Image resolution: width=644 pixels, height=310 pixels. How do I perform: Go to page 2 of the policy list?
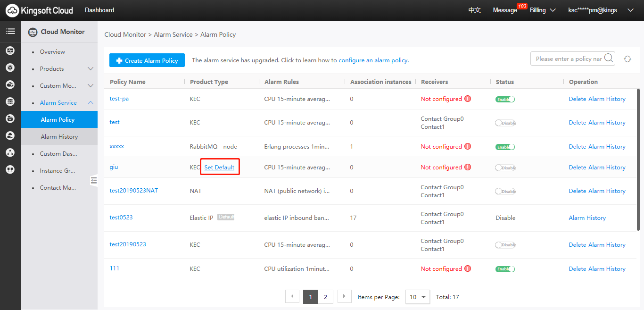(x=325, y=297)
